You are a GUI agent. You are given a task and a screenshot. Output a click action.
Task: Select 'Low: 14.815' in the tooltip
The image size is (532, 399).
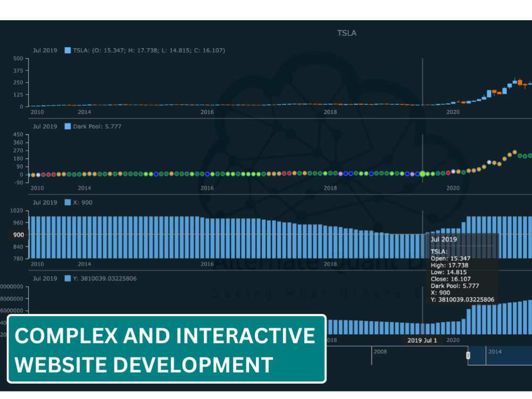click(448, 272)
